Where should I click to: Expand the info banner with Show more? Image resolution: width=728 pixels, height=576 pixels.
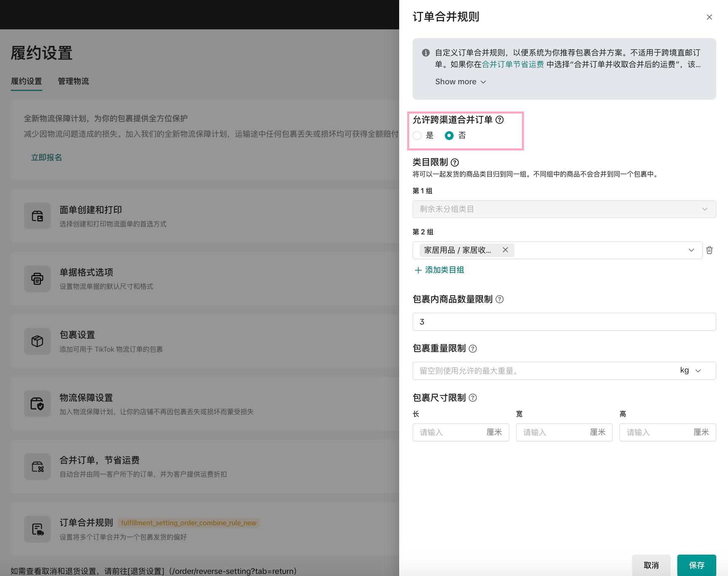(x=460, y=82)
